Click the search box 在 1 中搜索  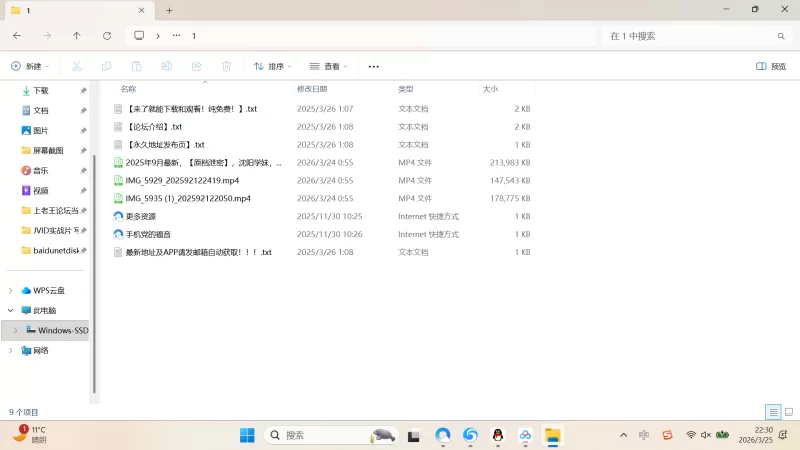(x=690, y=35)
